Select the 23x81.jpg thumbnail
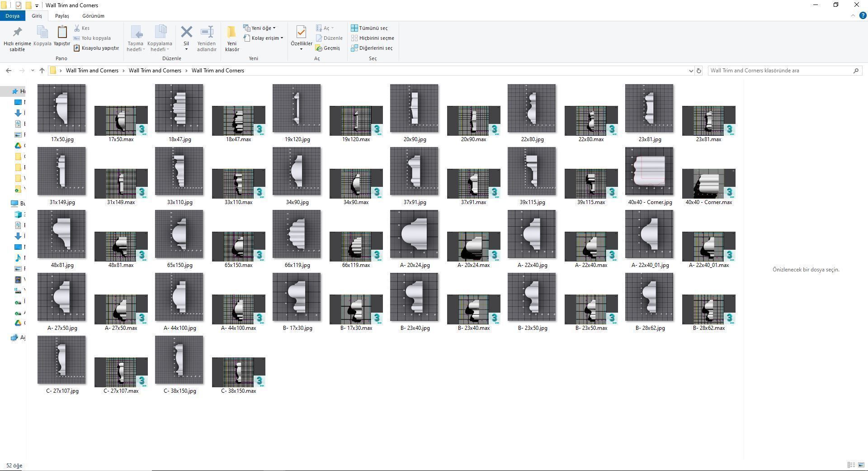The image size is (868, 471). click(649, 108)
